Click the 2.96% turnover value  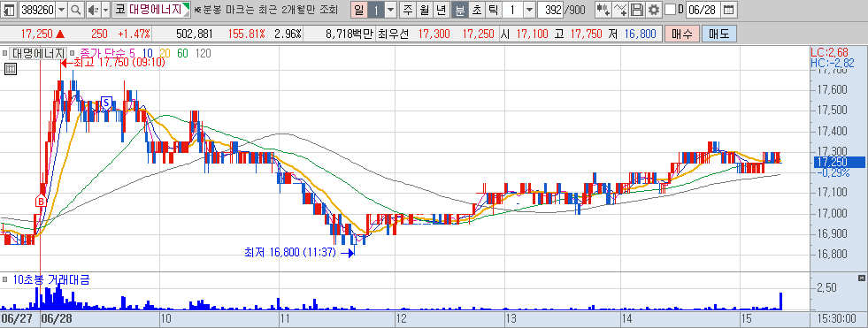click(x=288, y=34)
